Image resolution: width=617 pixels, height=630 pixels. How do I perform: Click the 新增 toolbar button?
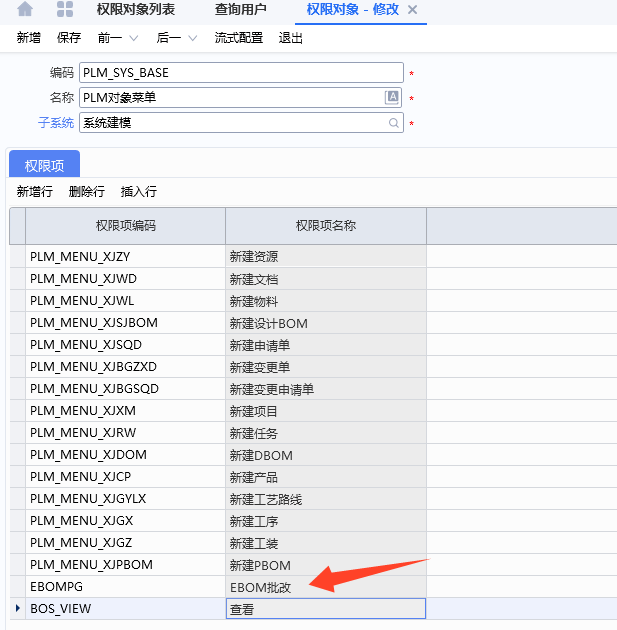click(x=29, y=39)
